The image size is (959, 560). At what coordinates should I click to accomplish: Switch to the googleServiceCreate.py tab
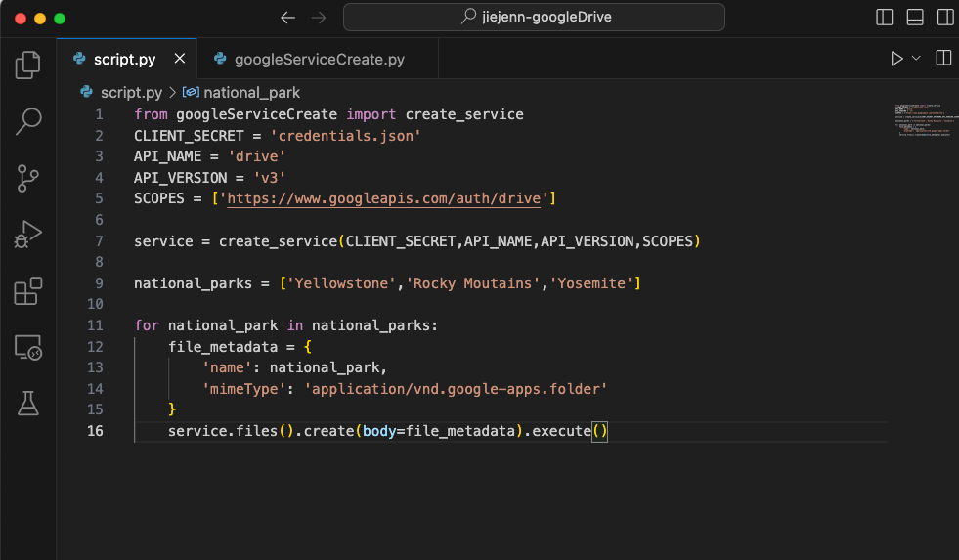point(320,60)
